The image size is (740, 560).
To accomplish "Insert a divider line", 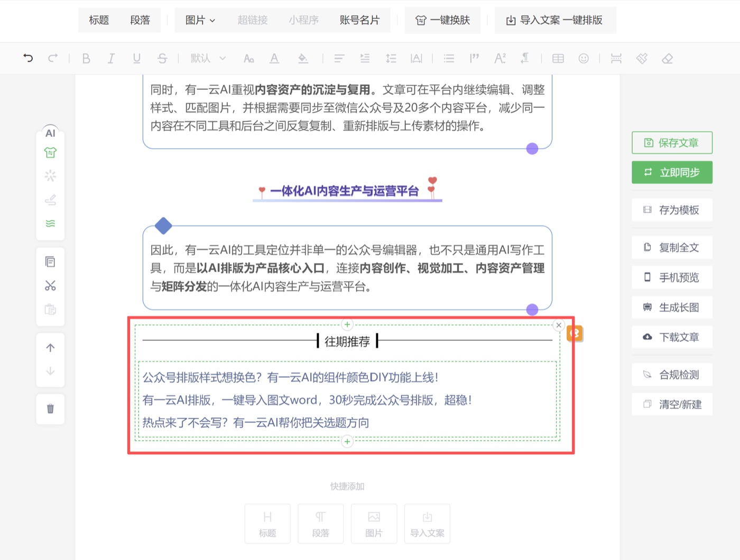I will pyautogui.click(x=616, y=58).
